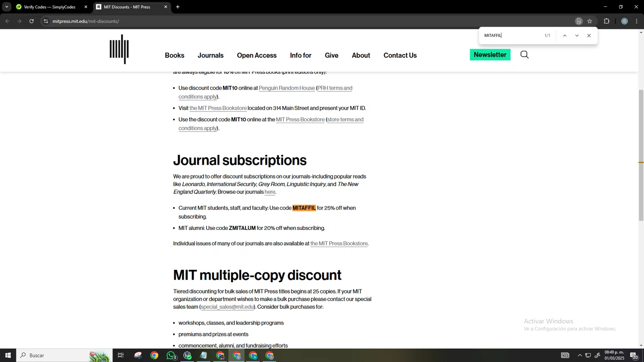The height and width of the screenshot is (362, 644).
Task: Go to next find result arrow
Action: [577, 36]
